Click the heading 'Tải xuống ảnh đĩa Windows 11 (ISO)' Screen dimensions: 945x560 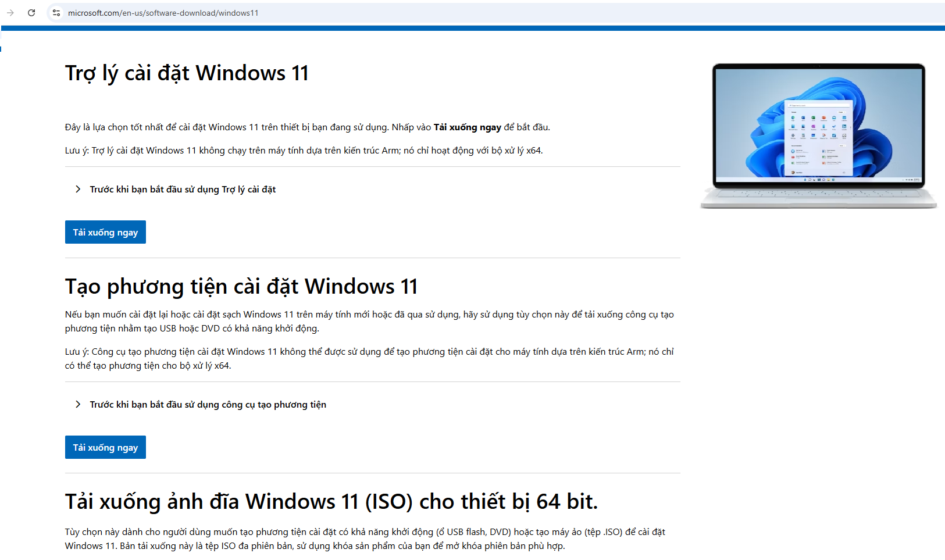tap(331, 502)
